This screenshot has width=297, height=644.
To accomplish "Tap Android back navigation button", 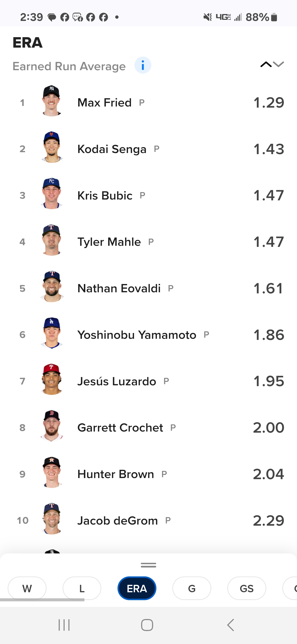I will (x=230, y=625).
